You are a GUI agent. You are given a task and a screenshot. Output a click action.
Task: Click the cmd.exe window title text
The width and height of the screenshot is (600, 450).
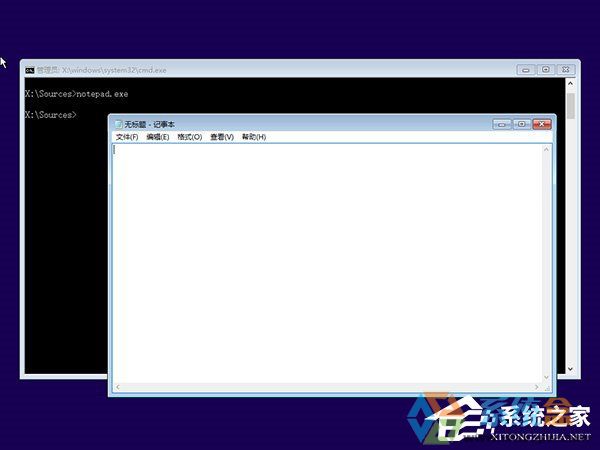[x=101, y=70]
